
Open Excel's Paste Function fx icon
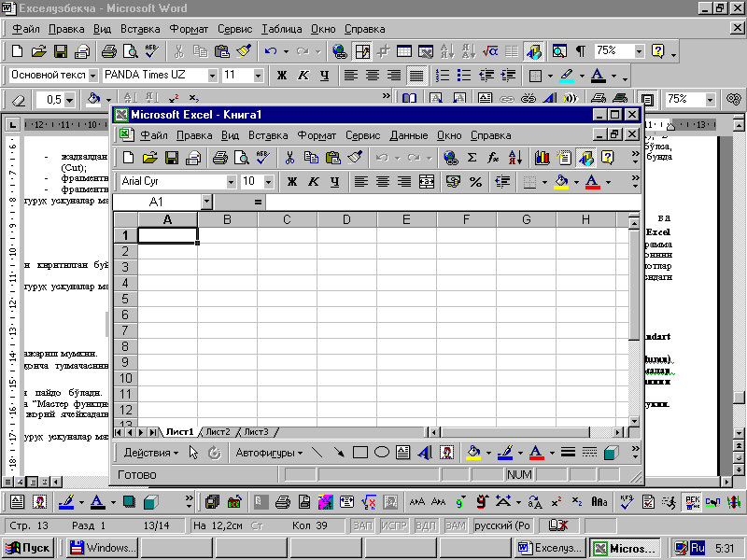click(493, 158)
